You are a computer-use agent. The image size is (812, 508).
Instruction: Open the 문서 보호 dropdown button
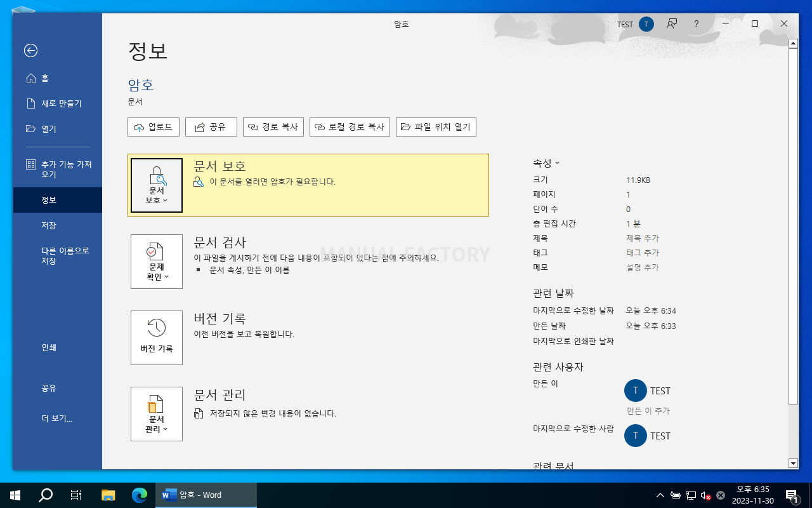coord(157,185)
